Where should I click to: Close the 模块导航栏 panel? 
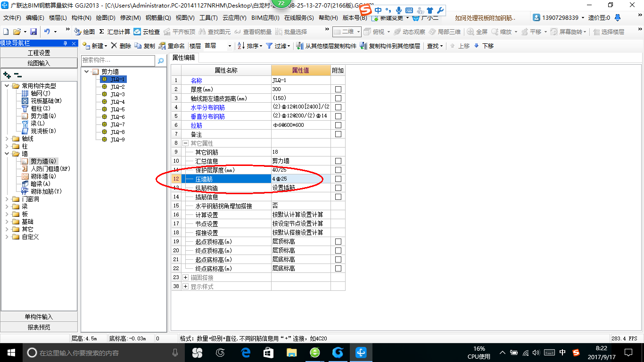tap(74, 43)
